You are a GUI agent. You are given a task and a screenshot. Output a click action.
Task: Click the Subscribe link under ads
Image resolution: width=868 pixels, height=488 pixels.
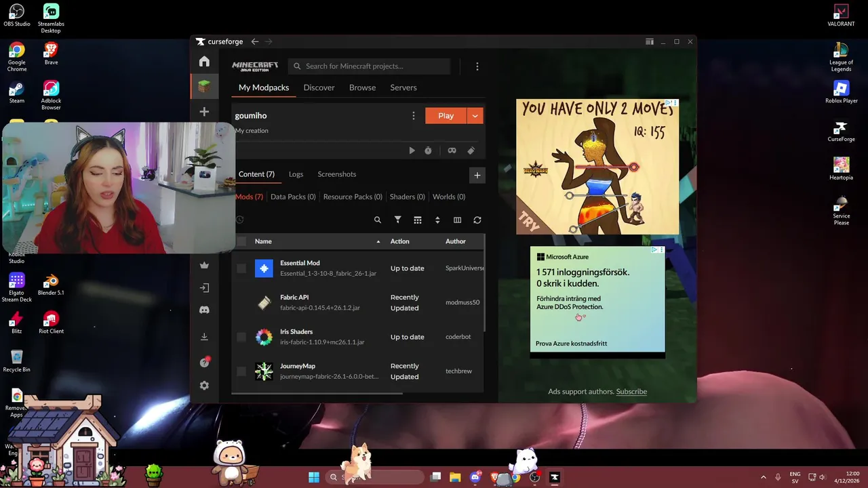pos(631,391)
